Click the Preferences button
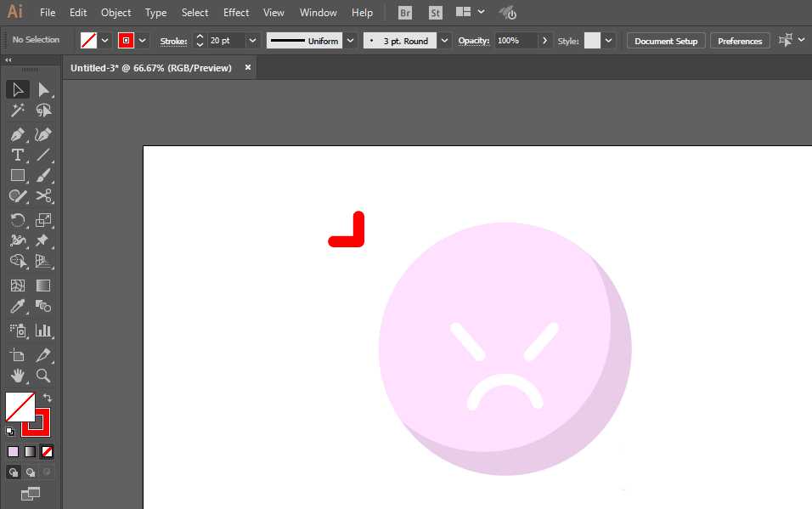Image resolution: width=812 pixels, height=509 pixels. coord(740,41)
